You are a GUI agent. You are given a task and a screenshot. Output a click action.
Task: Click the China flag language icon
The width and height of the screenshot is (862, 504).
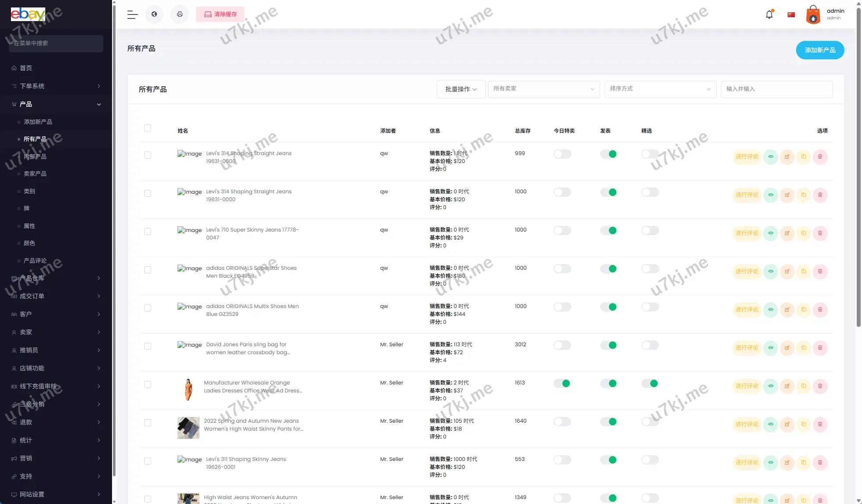(791, 15)
